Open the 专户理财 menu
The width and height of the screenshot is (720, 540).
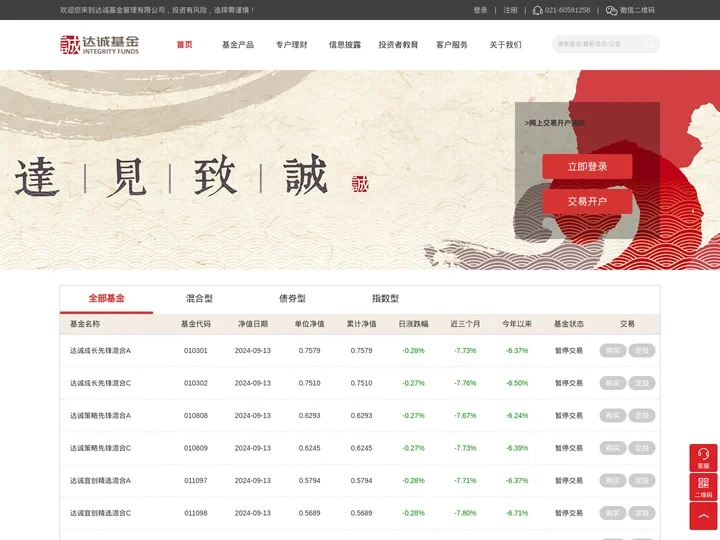291,45
